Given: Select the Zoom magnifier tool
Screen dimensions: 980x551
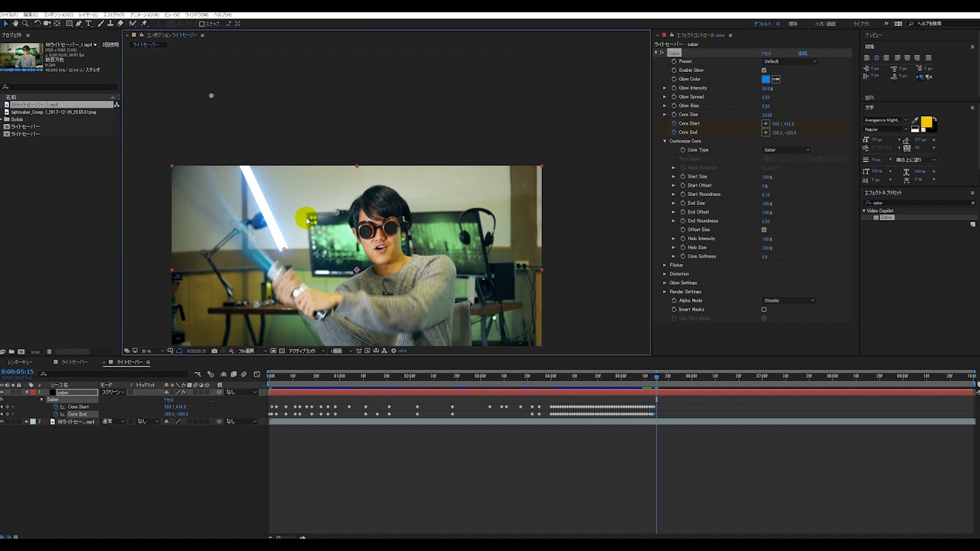Looking at the screenshot, I should tap(25, 24).
